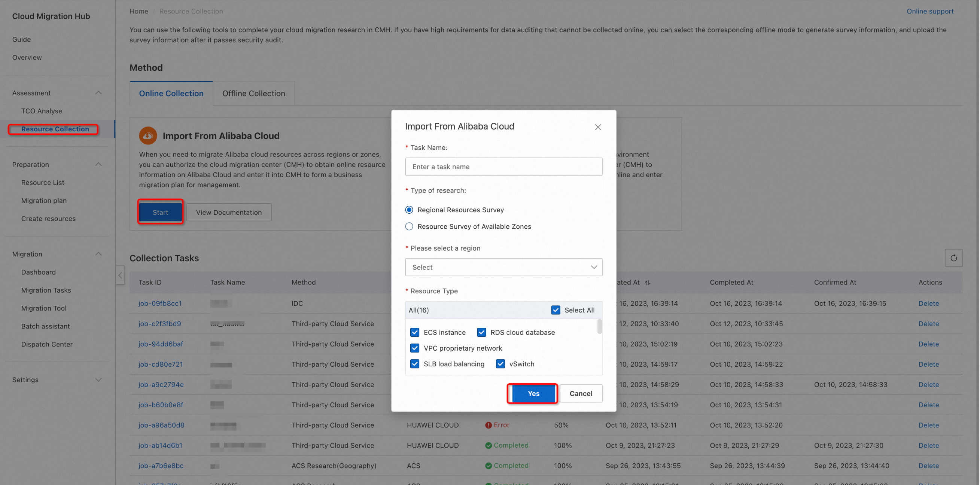Click the Cloud Migration Hub title
This screenshot has height=485, width=980.
pos(51,16)
